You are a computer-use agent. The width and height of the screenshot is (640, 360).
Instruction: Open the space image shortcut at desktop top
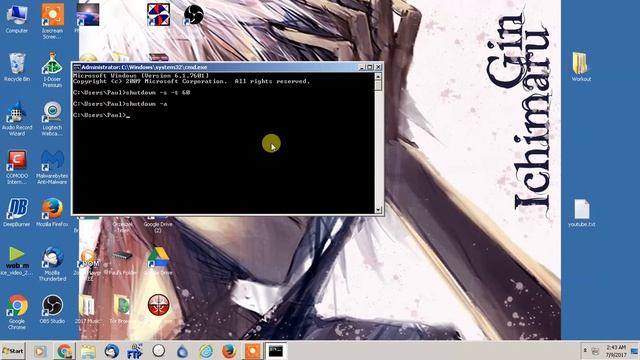pyautogui.click(x=87, y=15)
